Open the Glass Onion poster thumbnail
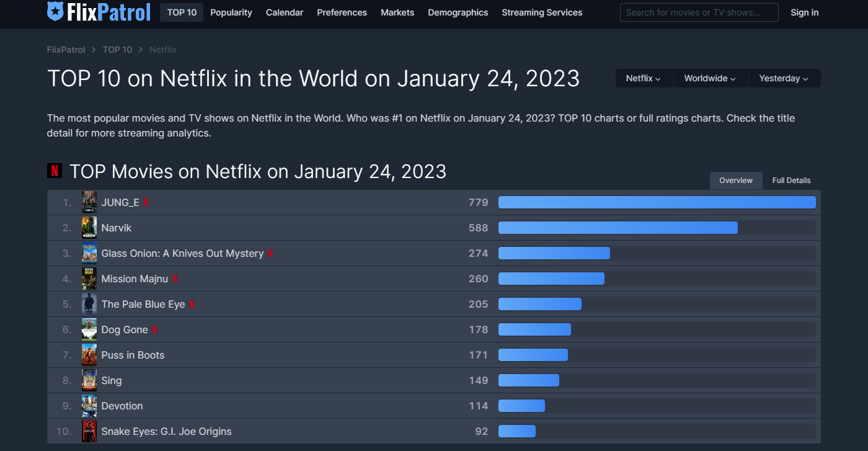The height and width of the screenshot is (451, 868). (x=89, y=253)
